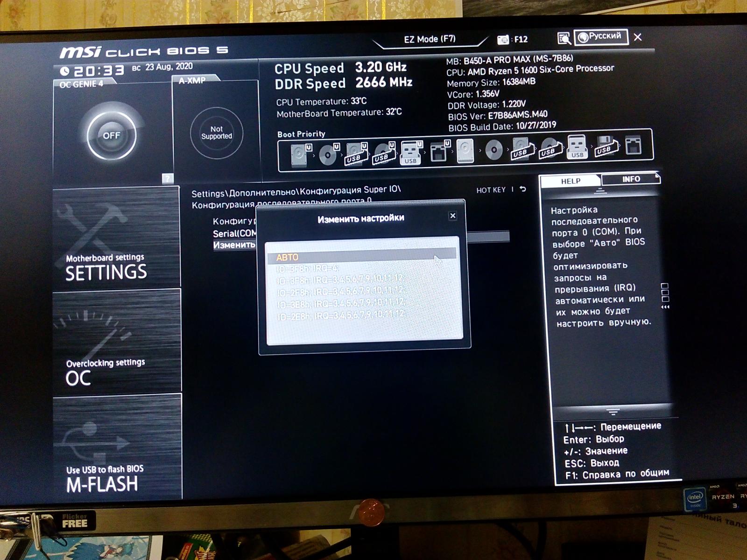Select the UEFI hard disk boot device

[301, 154]
